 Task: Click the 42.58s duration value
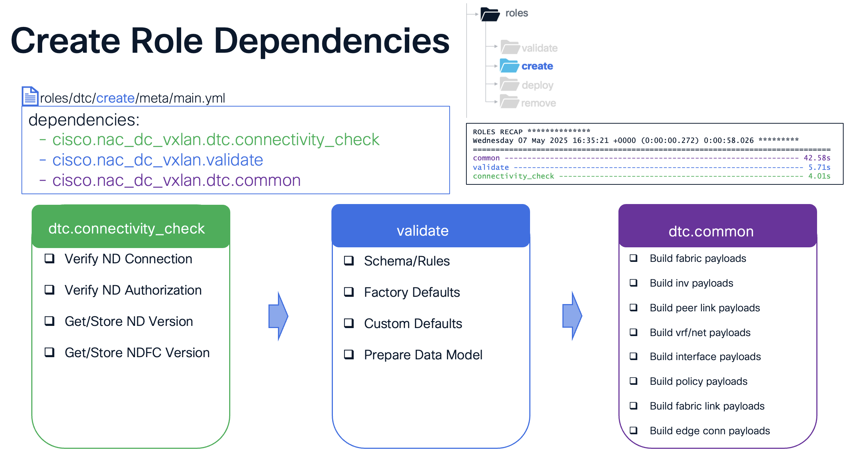817,158
